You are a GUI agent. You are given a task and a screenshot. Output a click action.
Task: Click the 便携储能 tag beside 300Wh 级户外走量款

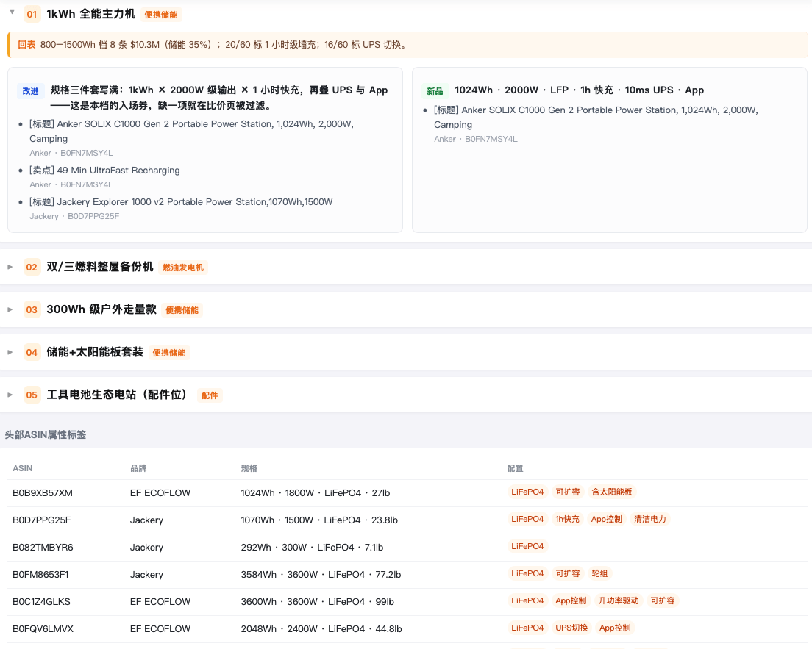pos(182,310)
